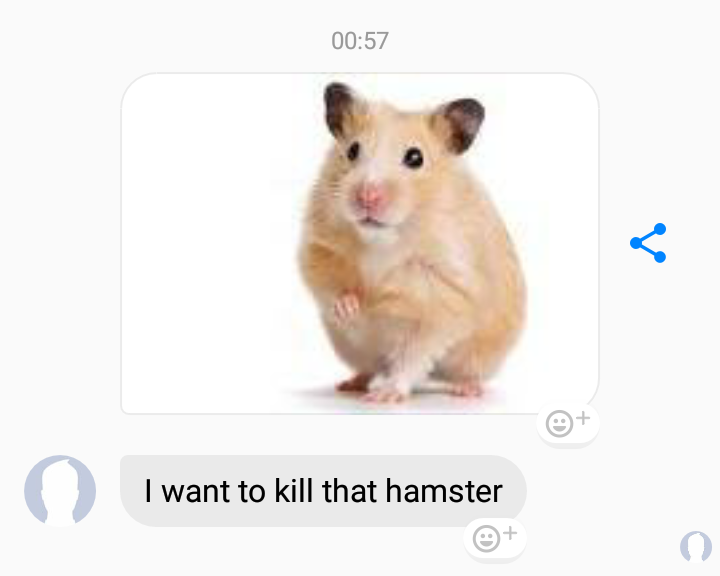Add emoji reaction to the hamster image
This screenshot has height=576, width=720.
(x=568, y=424)
